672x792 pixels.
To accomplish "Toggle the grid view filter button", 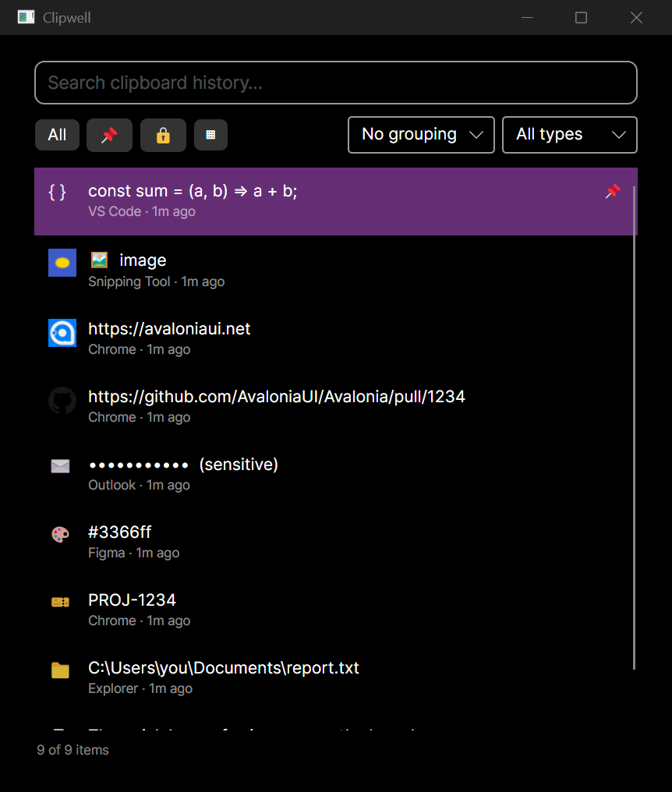I will click(x=210, y=136).
